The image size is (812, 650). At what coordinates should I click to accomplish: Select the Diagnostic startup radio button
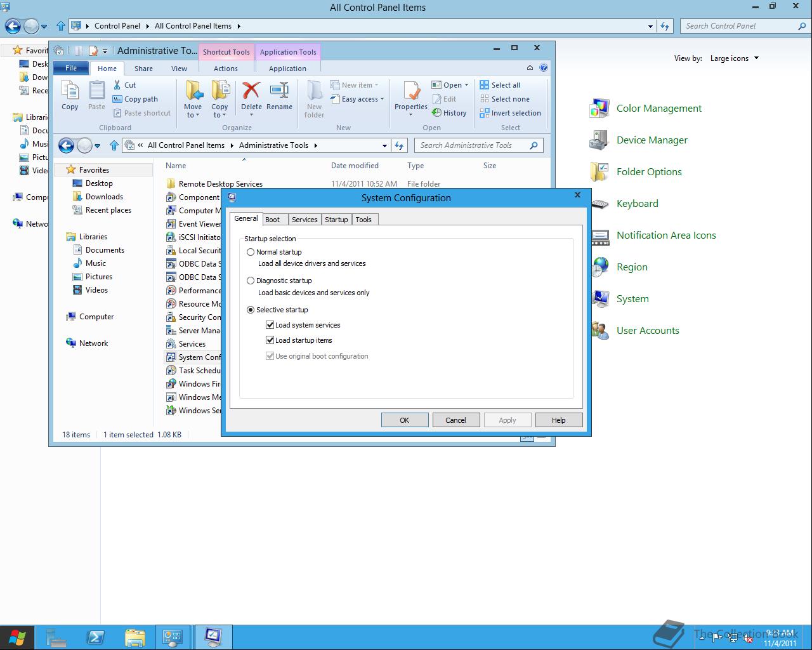click(x=251, y=281)
